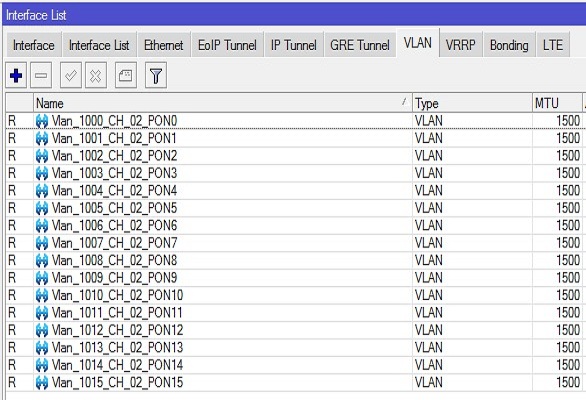Open the EoIP Tunnel tab
Screen dimensions: 586x400
coord(227,45)
